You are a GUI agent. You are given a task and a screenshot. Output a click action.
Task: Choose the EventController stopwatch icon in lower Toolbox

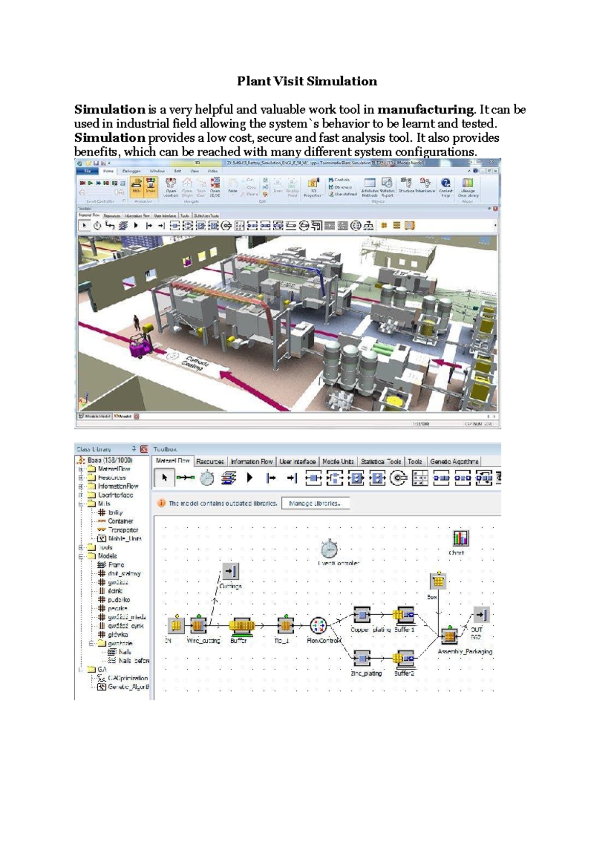207,478
